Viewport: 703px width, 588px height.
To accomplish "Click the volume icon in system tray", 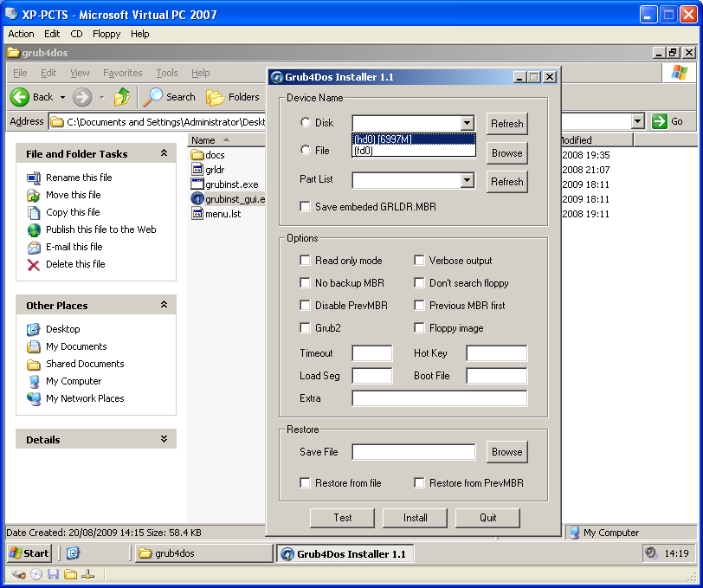I will click(x=650, y=553).
